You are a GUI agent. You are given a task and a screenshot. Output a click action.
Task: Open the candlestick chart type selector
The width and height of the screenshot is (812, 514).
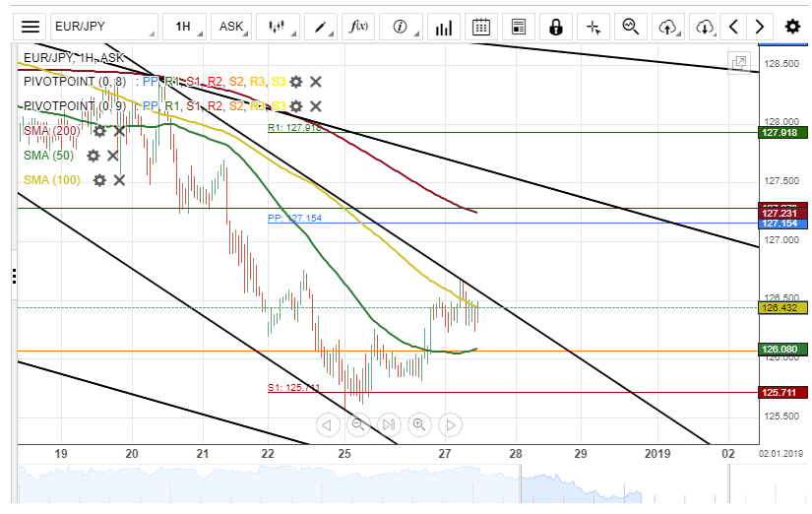(x=279, y=27)
